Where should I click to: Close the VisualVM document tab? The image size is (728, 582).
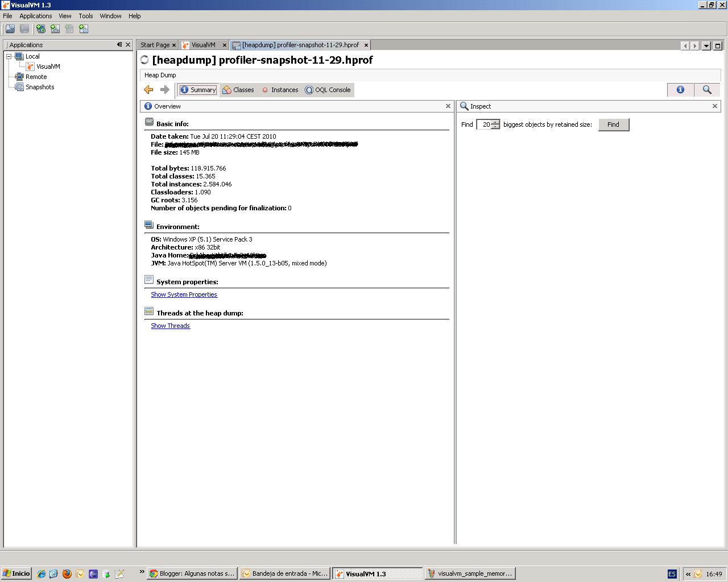[x=225, y=45]
